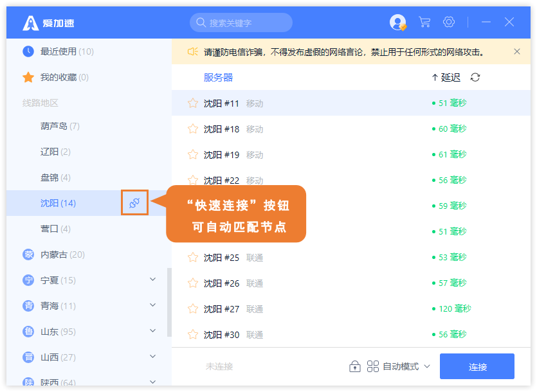Expand 宁夏 (15) with its chevron
Screen dimensions: 537x392
click(x=153, y=280)
